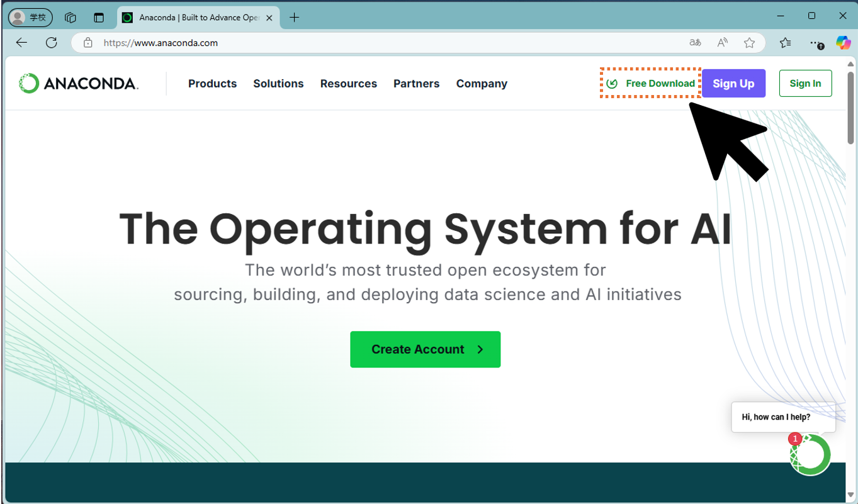This screenshot has width=858, height=504.
Task: Expand the Solutions menu
Action: click(x=278, y=84)
